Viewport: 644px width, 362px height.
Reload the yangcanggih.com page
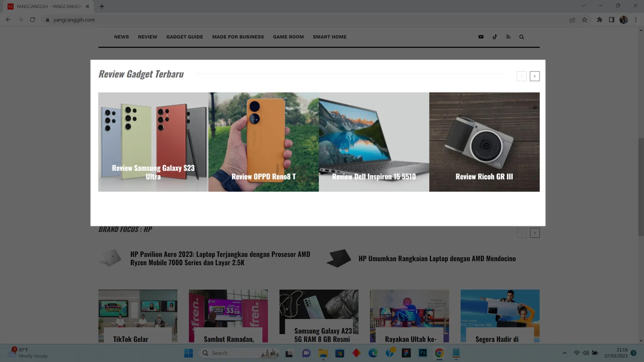(32, 20)
